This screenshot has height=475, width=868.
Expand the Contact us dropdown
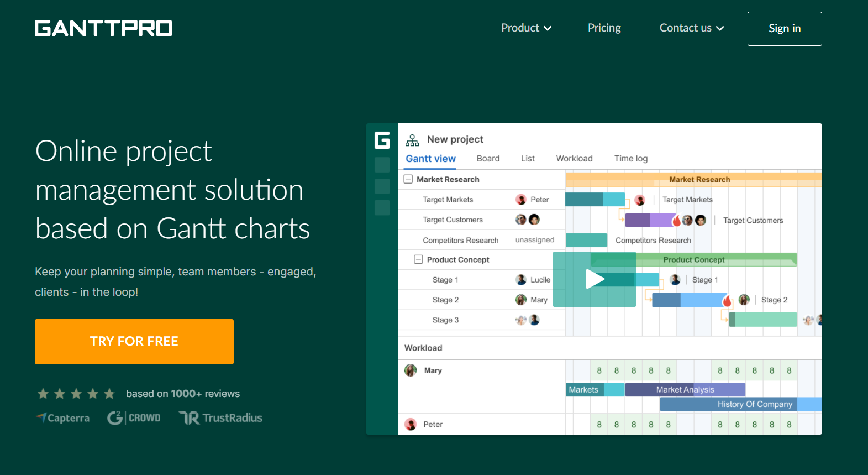tap(691, 28)
